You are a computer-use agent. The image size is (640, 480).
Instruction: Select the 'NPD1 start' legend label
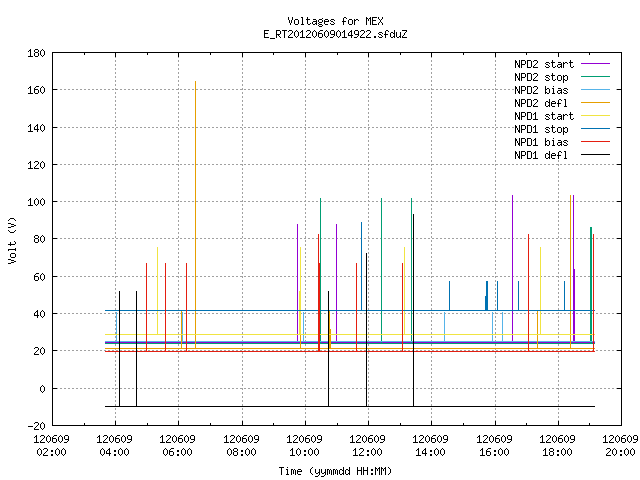click(x=544, y=116)
